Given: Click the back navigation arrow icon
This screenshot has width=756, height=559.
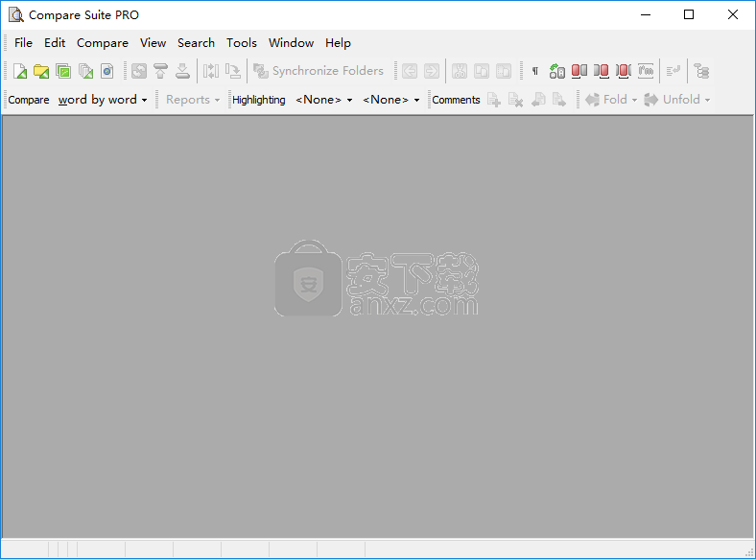Looking at the screenshot, I should tap(410, 71).
